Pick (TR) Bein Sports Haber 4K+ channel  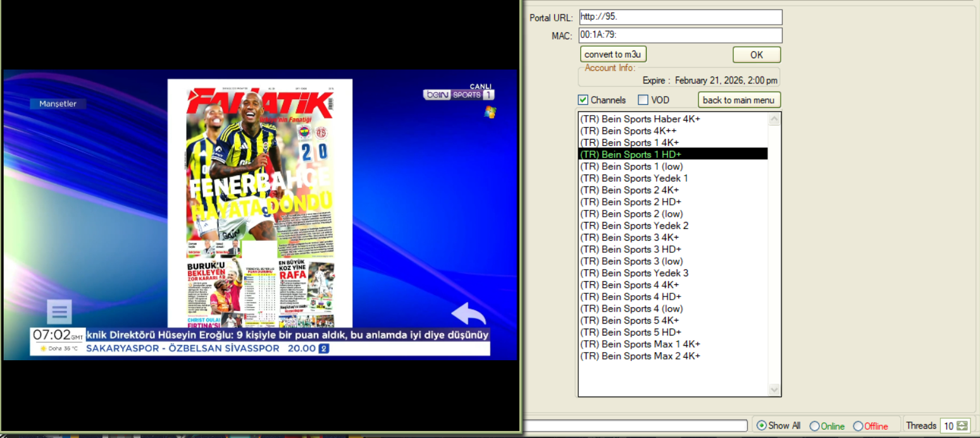[640, 119]
